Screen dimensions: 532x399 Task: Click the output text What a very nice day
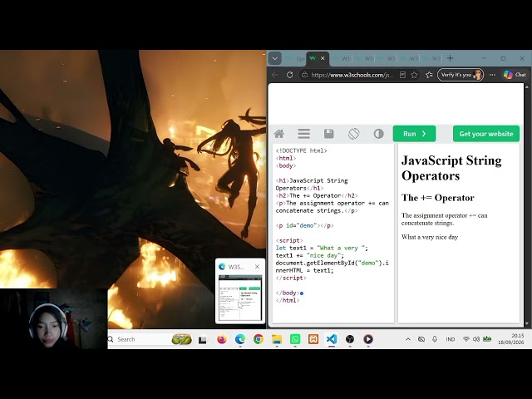tap(430, 237)
